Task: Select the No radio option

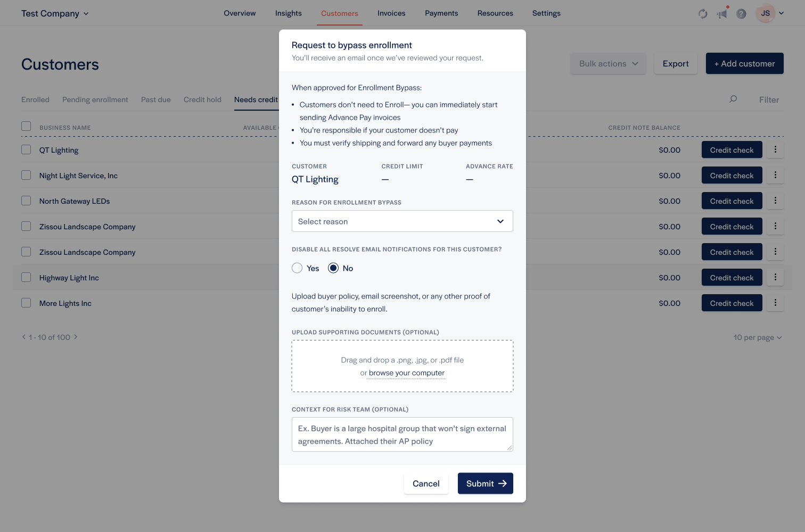Action: (333, 268)
